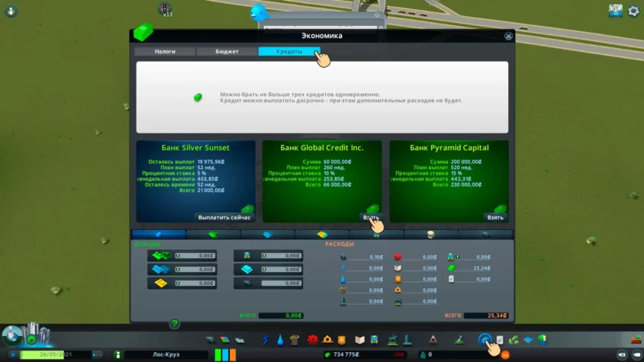Click the Банк Pyramid Capital title
This screenshot has height=362, width=644.
449,148
